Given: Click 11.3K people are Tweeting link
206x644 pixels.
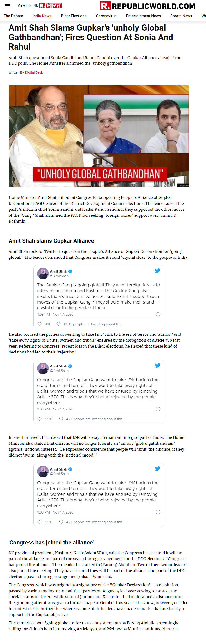Looking at the screenshot, I should tap(92, 324).
